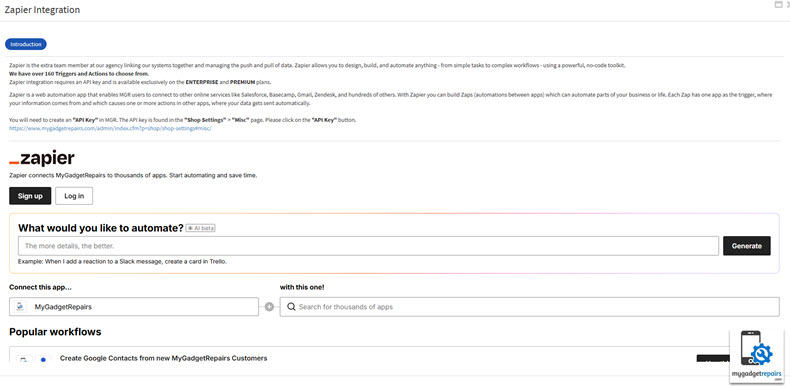Focus the automation description input field
The image size is (790, 387).
pyautogui.click(x=368, y=246)
